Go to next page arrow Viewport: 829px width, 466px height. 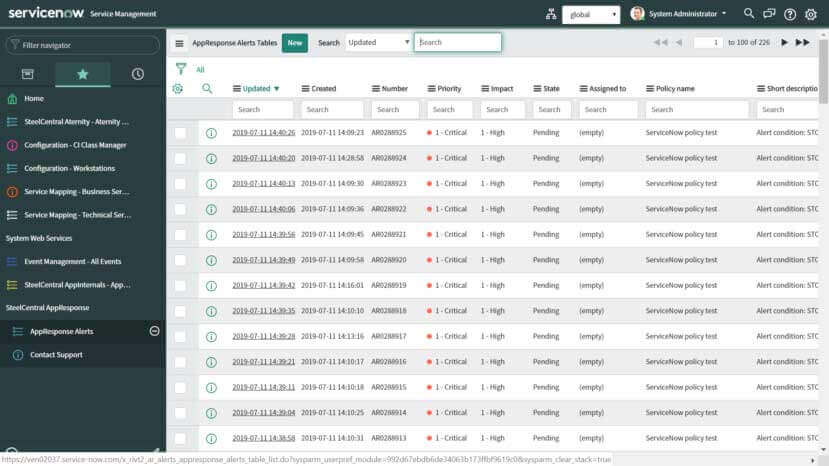[x=785, y=42]
